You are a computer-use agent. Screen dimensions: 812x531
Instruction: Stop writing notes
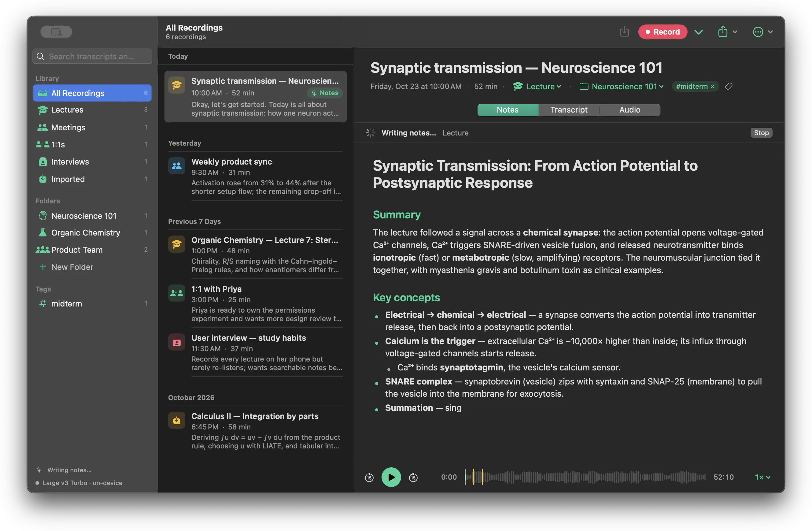tap(761, 133)
